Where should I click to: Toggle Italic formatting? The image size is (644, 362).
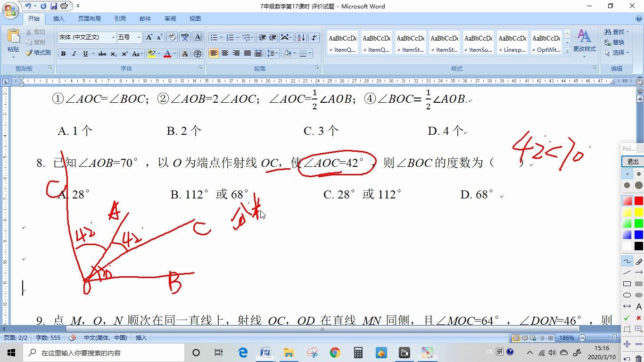coord(74,54)
